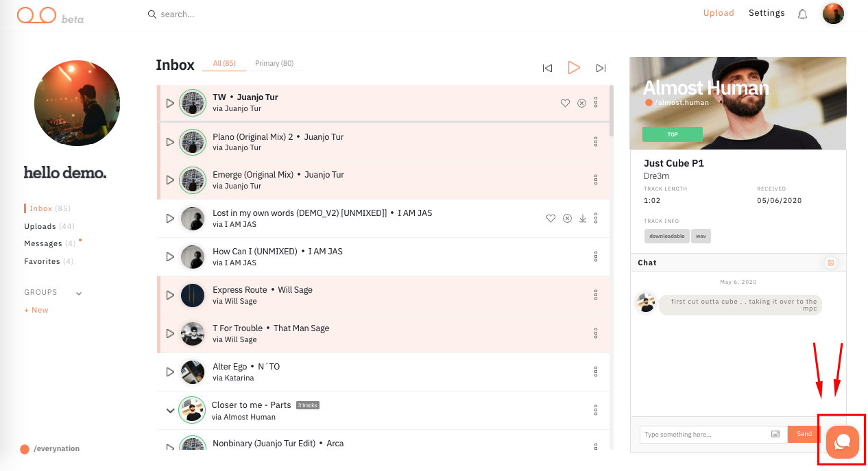
Task: Click the green TOP button
Action: click(673, 134)
